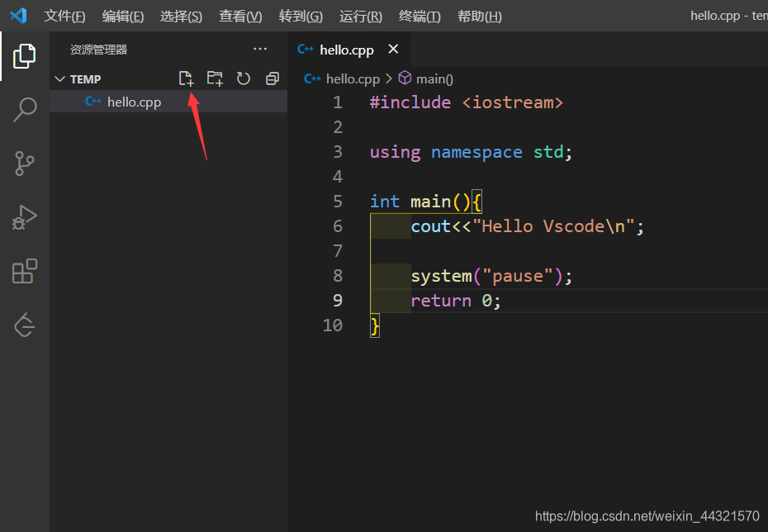The width and height of the screenshot is (768, 532).
Task: Collapse all folders in Explorer
Action: pyautogui.click(x=273, y=78)
